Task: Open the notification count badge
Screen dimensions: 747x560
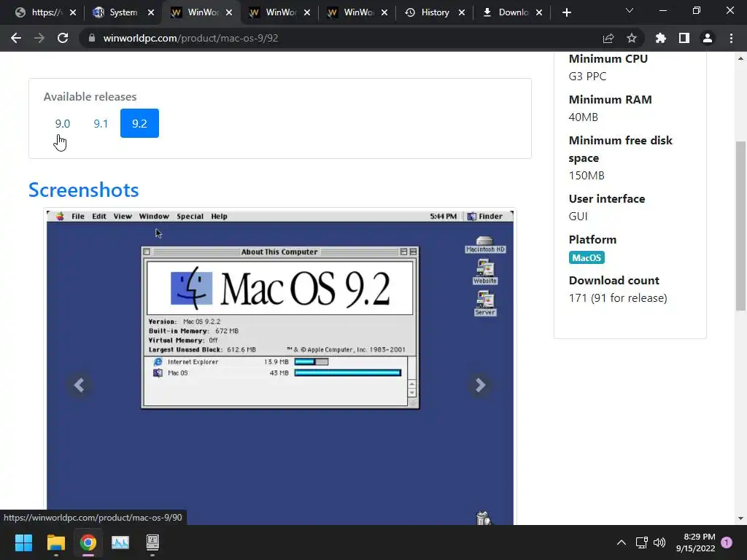Action: click(727, 542)
